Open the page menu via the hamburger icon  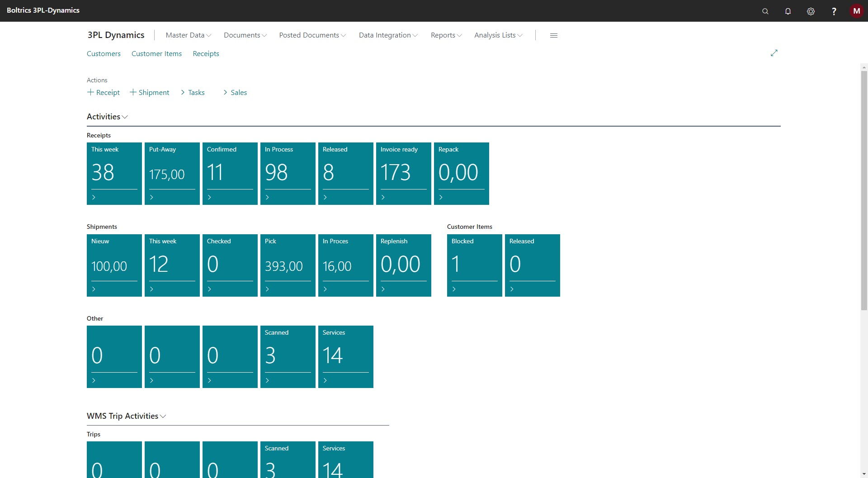tap(553, 35)
